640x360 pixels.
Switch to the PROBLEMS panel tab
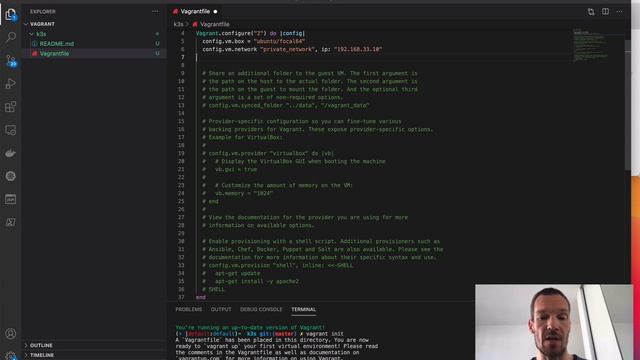189,309
